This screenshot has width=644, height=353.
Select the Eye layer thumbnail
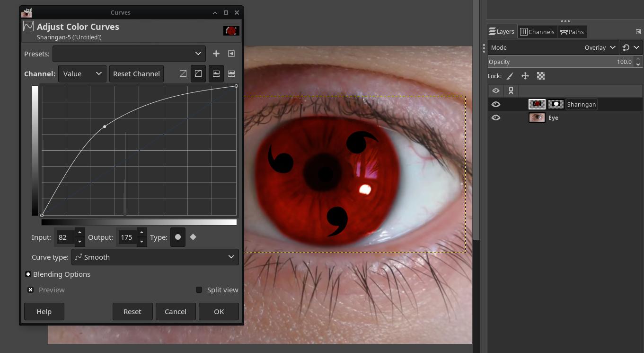coord(537,118)
